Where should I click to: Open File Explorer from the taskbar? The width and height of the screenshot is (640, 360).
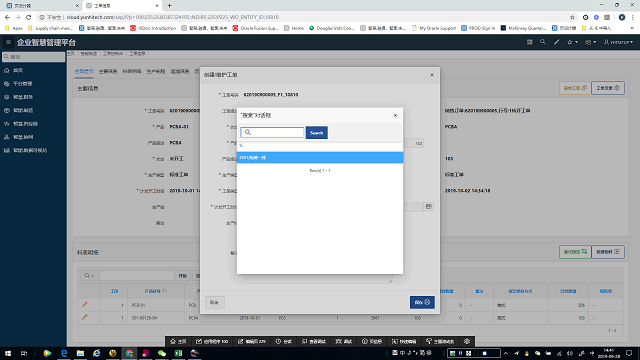tap(80, 353)
